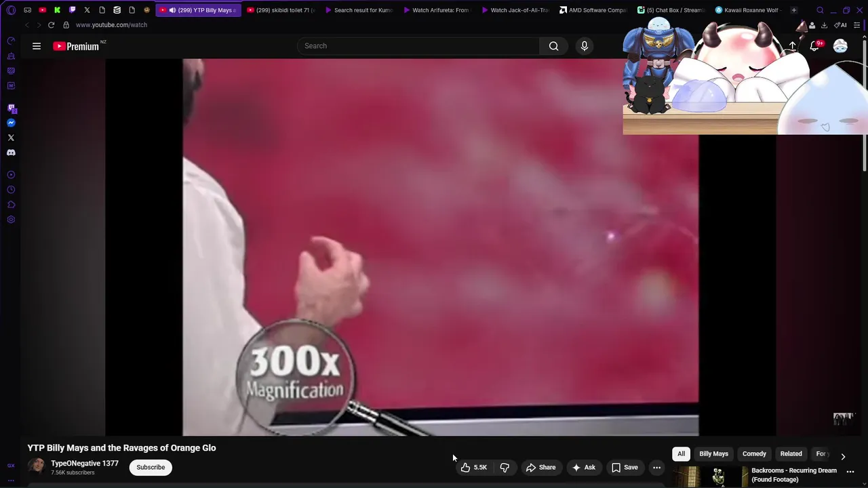The image size is (868, 488).
Task: Like the video with 5.5K
Action: click(474, 467)
